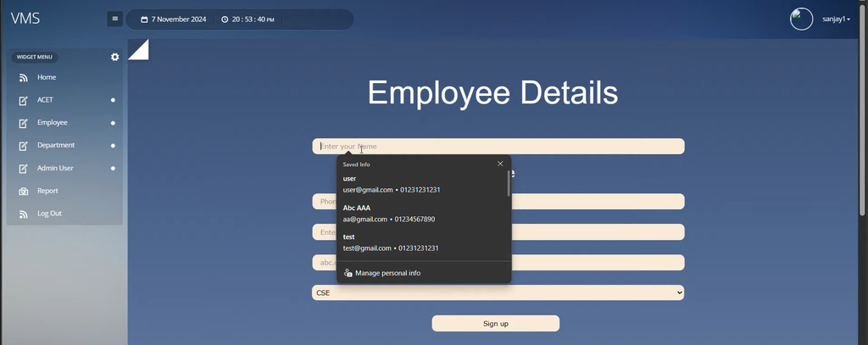Select saved info entry named test
The image size is (868, 345).
[422, 242]
